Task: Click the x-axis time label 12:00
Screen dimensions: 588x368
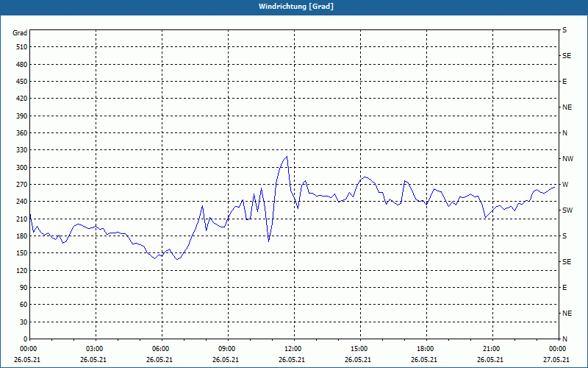Action: pyautogui.click(x=293, y=349)
